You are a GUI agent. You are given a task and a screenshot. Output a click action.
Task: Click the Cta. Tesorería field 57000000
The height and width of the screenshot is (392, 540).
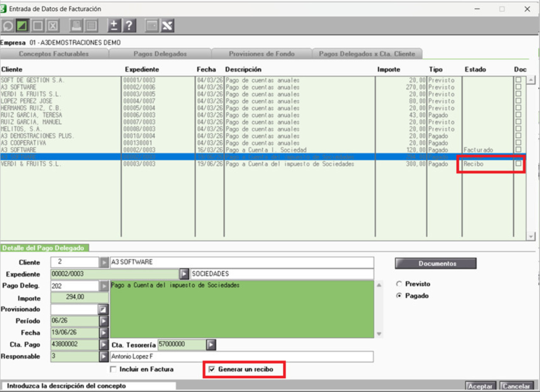pyautogui.click(x=182, y=344)
